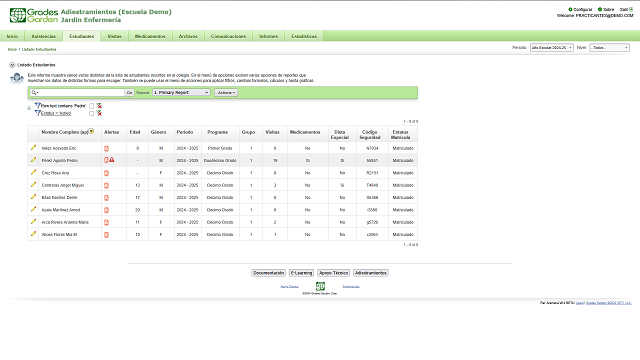
Task: Open the Nombre Completo column sort menu
Action: click(91, 131)
